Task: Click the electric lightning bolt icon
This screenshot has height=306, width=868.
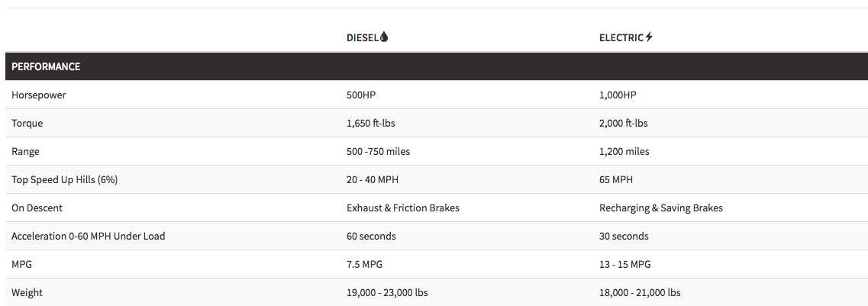Action: (650, 37)
